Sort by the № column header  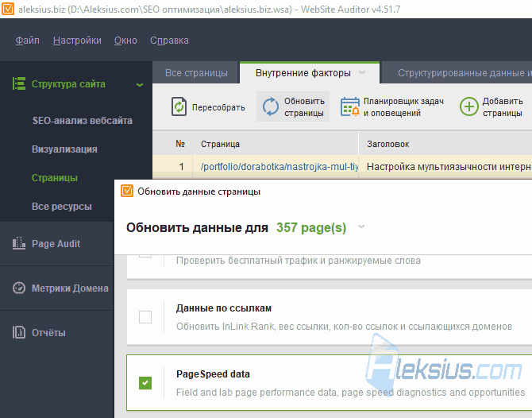[x=180, y=144]
